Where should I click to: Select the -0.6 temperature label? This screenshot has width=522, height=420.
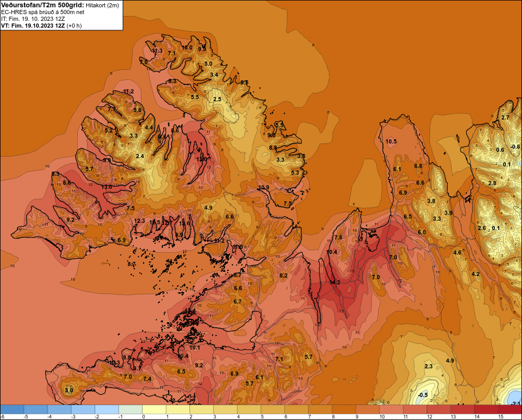[x=515, y=147]
